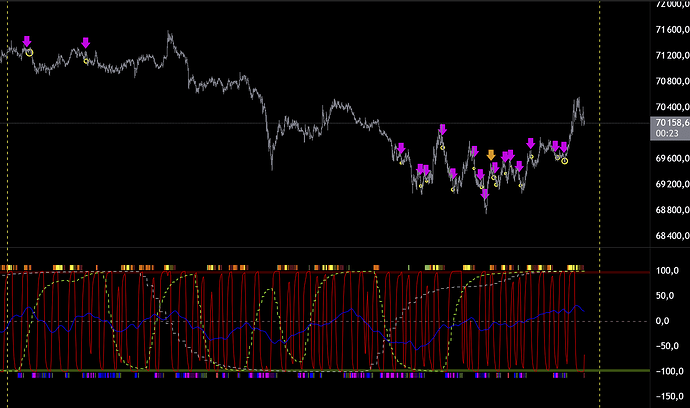This screenshot has width=690, height=408.
Task: Click the 68 400,0 price axis label
Action: pyautogui.click(x=664, y=236)
